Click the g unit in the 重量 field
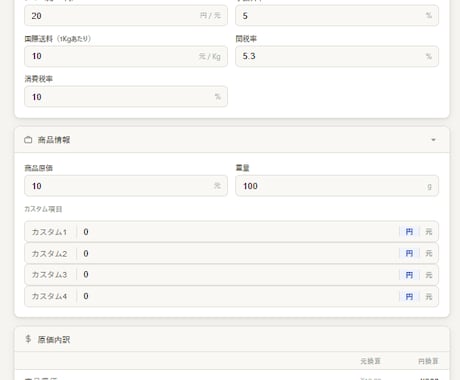The image size is (460, 380). click(x=430, y=186)
